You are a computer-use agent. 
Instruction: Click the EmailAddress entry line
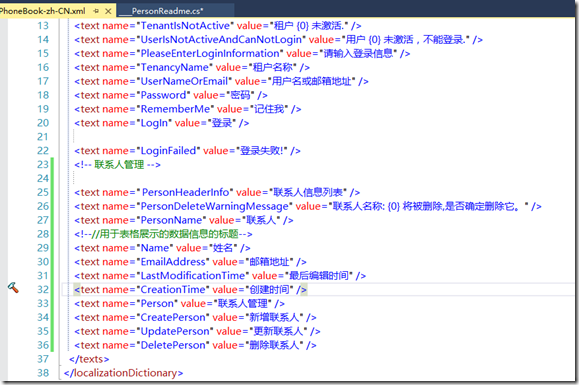(190, 262)
